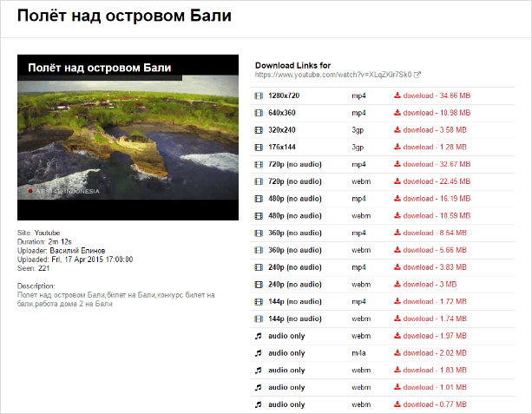The image size is (532, 414).
Task: Download the 32.67 MB 720p mp4
Action: click(x=432, y=164)
